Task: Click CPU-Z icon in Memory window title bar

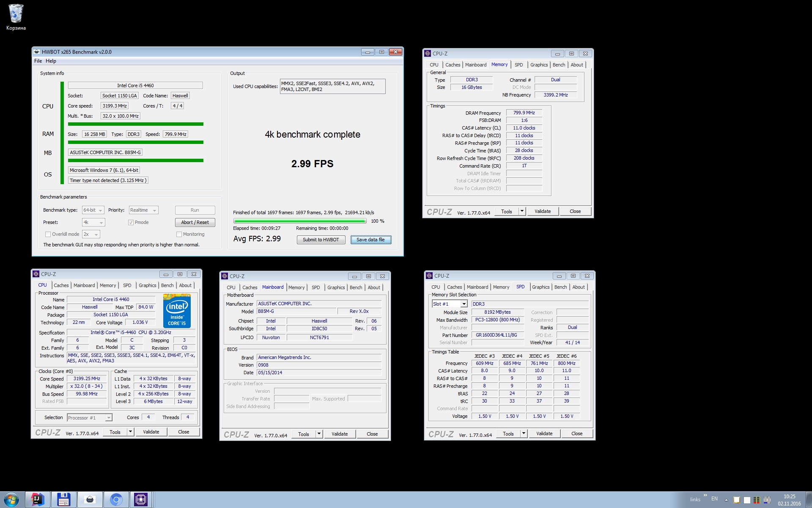Action: click(428, 53)
